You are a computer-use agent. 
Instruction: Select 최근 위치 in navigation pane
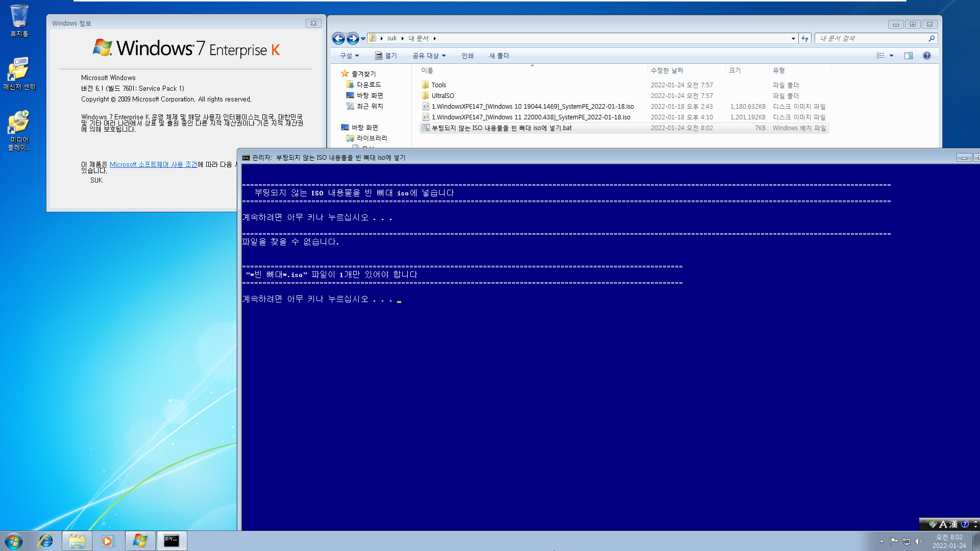click(364, 106)
